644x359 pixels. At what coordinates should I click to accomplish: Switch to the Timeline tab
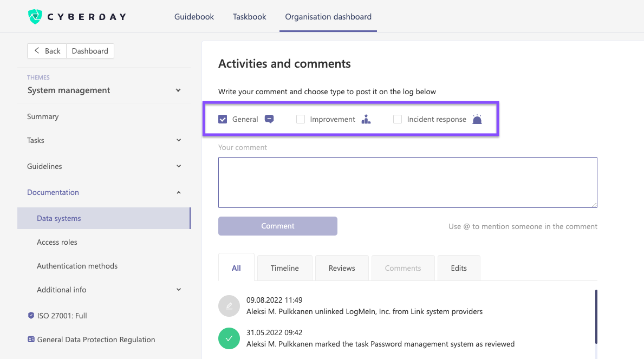284,267
